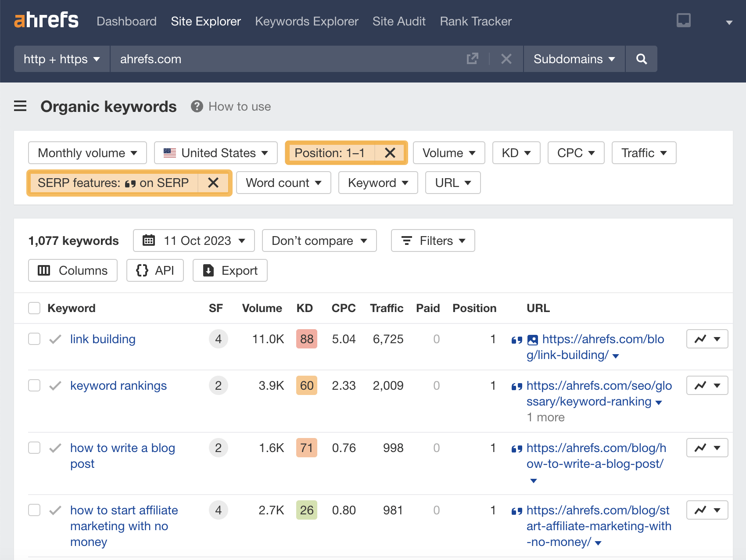Switch to Keywords Explorer

tap(306, 21)
